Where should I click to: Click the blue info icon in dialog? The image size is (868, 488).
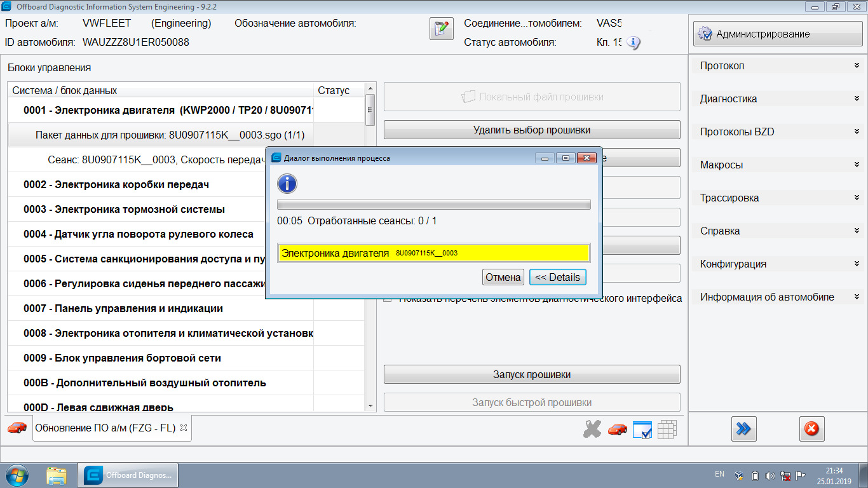click(x=287, y=184)
